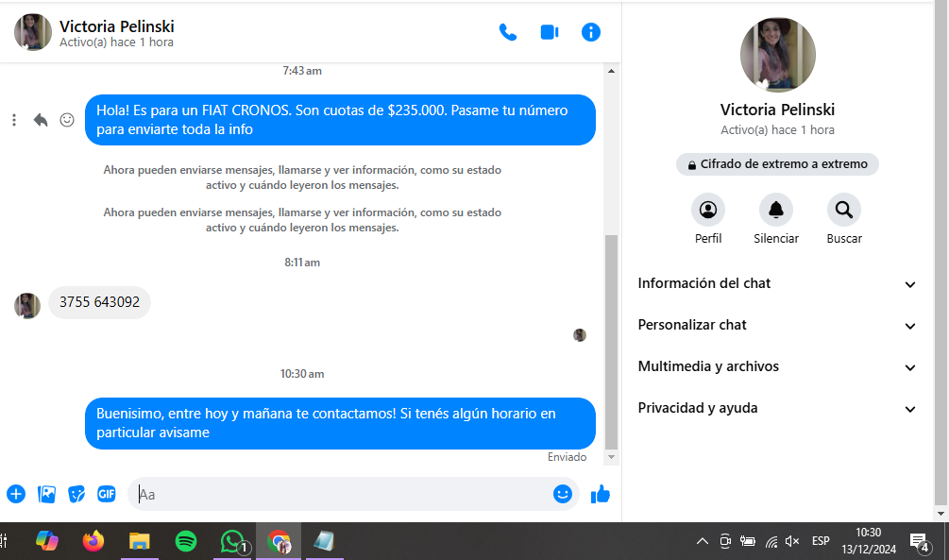Open the GIF picker

pos(107,494)
